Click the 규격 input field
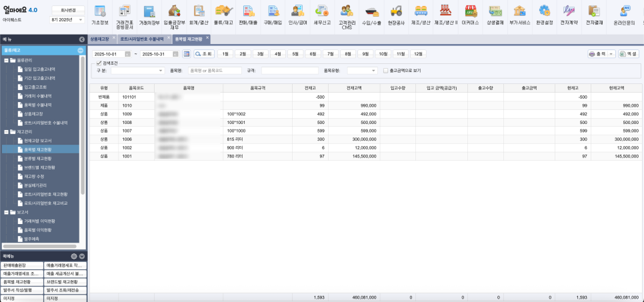This screenshot has width=644, height=302. point(290,71)
